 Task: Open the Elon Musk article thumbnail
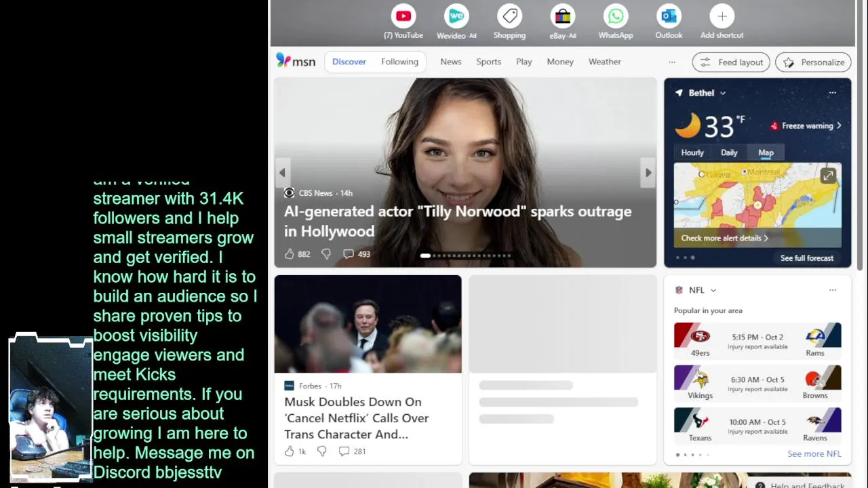point(368,324)
